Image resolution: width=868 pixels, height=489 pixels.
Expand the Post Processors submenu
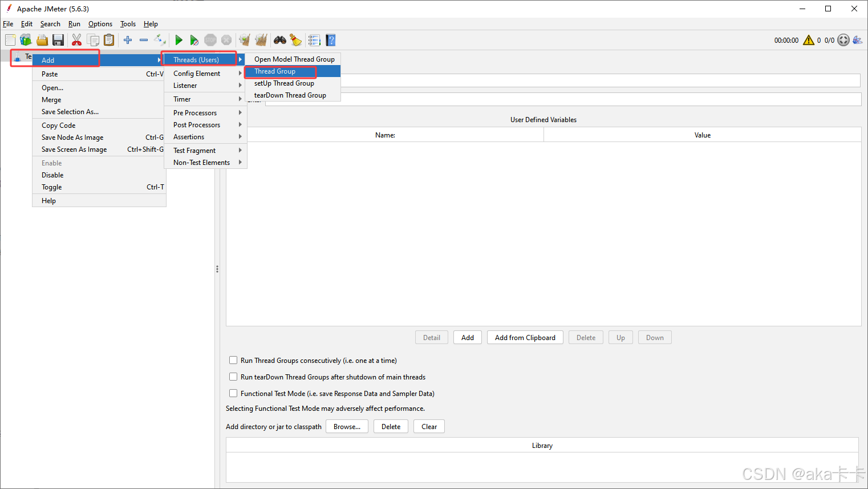[206, 125]
